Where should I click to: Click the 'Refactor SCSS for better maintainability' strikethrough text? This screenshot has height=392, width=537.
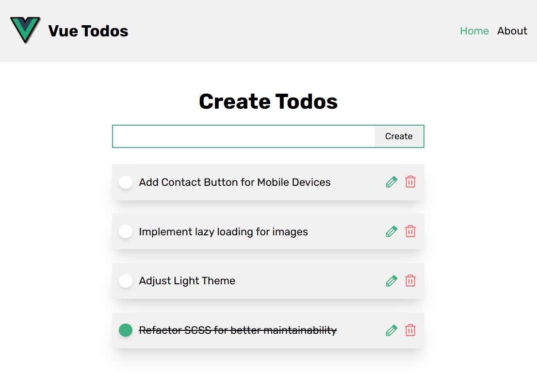click(x=238, y=330)
